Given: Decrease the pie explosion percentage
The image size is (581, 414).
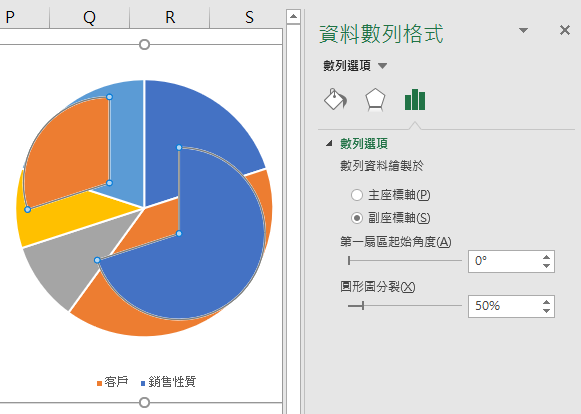Looking at the screenshot, I should click(546, 311).
